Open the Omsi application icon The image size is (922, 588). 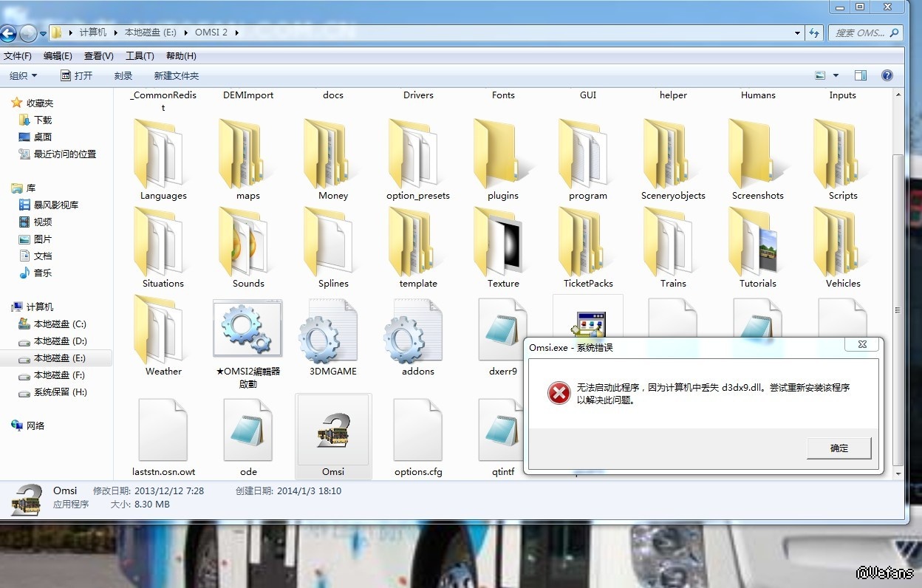pos(333,431)
